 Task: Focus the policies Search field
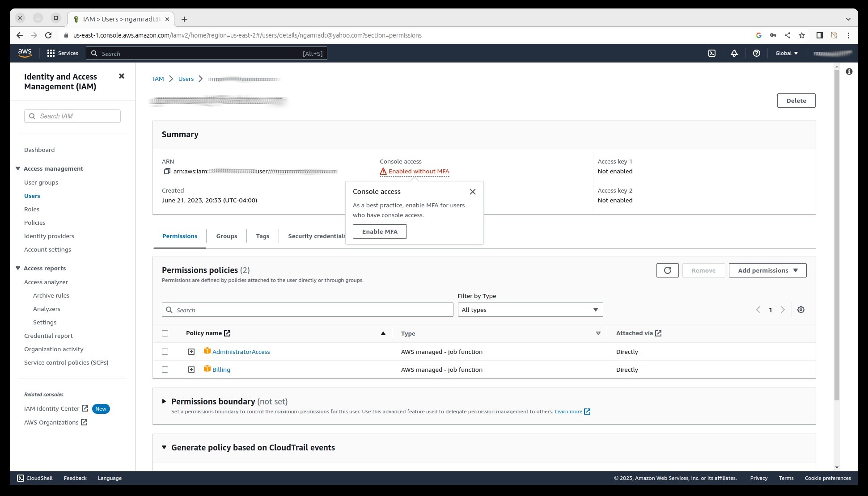[x=308, y=310]
